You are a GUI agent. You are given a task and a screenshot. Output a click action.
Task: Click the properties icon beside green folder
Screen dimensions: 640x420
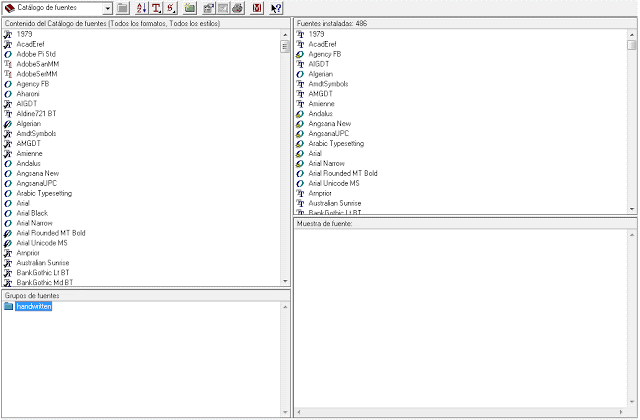pos(207,8)
